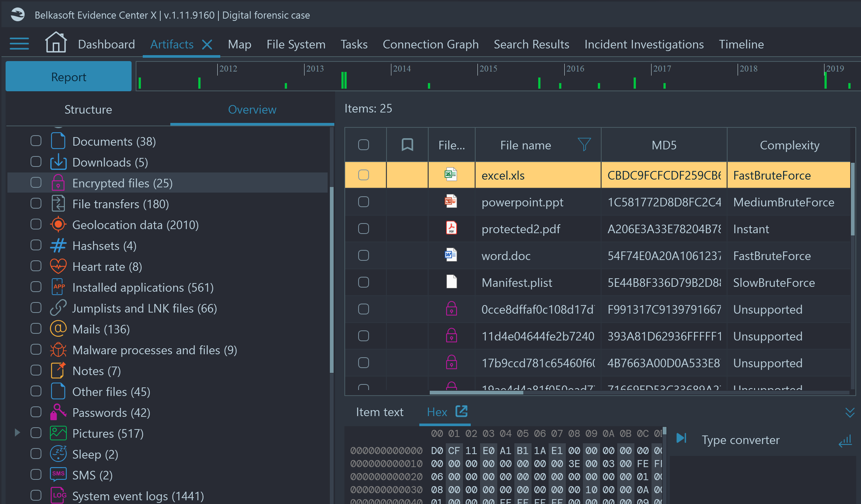Click the Type converter play-forward icon

pyautogui.click(x=681, y=438)
